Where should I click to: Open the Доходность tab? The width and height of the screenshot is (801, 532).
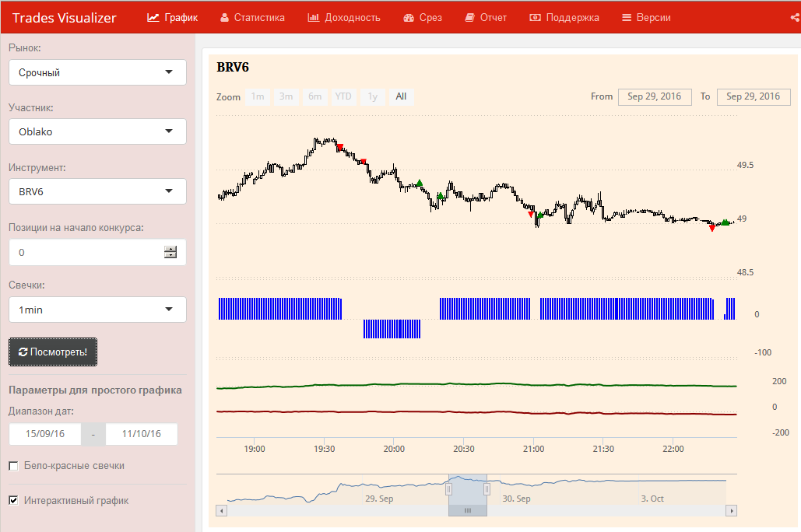344,18
